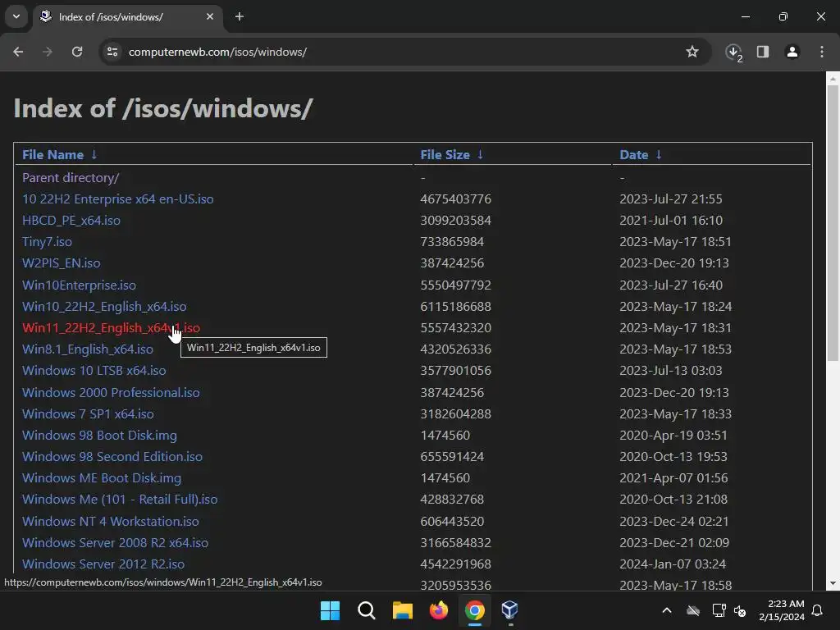Click the scrollbar up arrow
Viewport: 840px width, 630px height.
833,79
